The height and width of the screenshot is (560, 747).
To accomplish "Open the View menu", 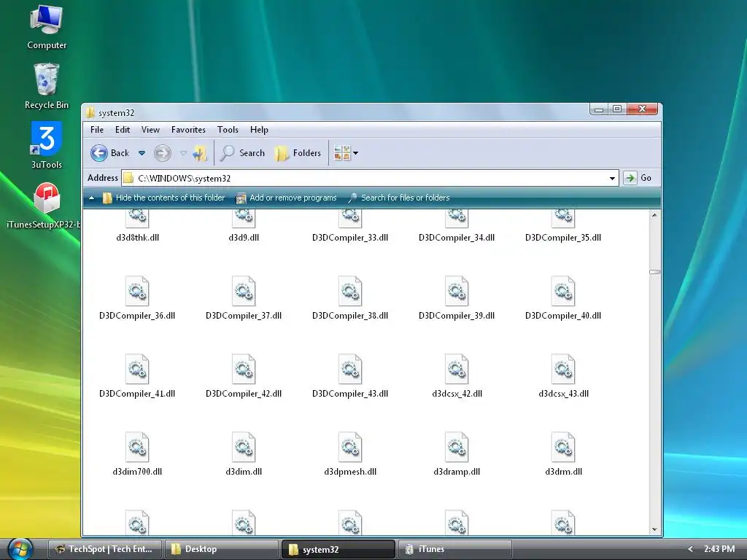I will tap(150, 130).
